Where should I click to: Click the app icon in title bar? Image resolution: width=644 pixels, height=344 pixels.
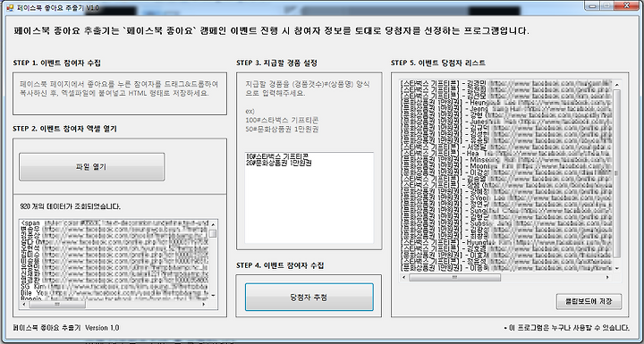click(x=10, y=8)
